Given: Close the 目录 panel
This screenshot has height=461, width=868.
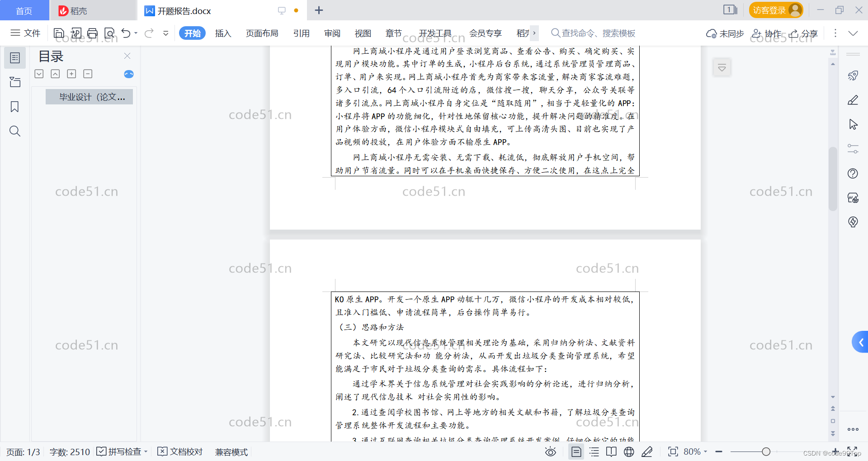Looking at the screenshot, I should coord(127,56).
